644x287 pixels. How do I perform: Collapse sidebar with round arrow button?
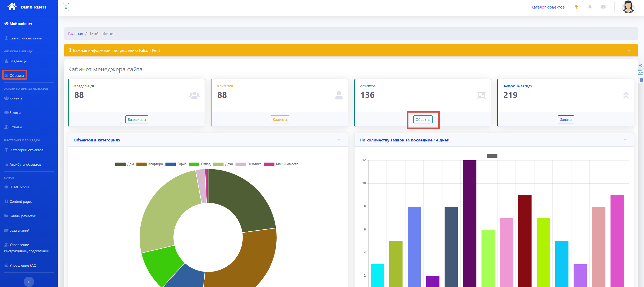[29, 282]
